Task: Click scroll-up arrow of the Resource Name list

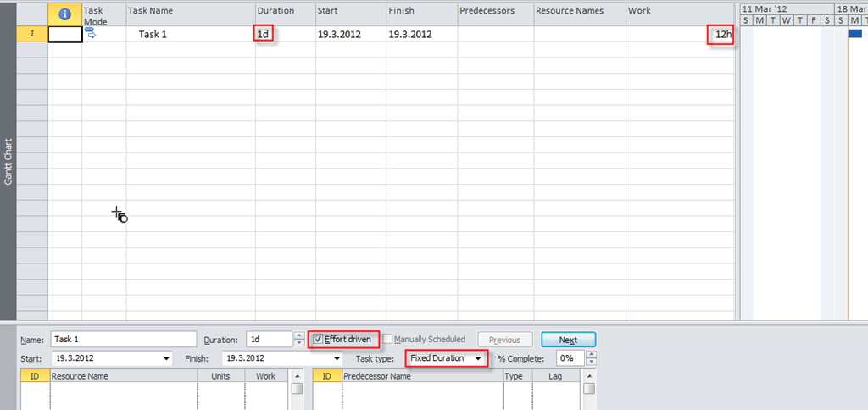Action: pyautogui.click(x=297, y=376)
